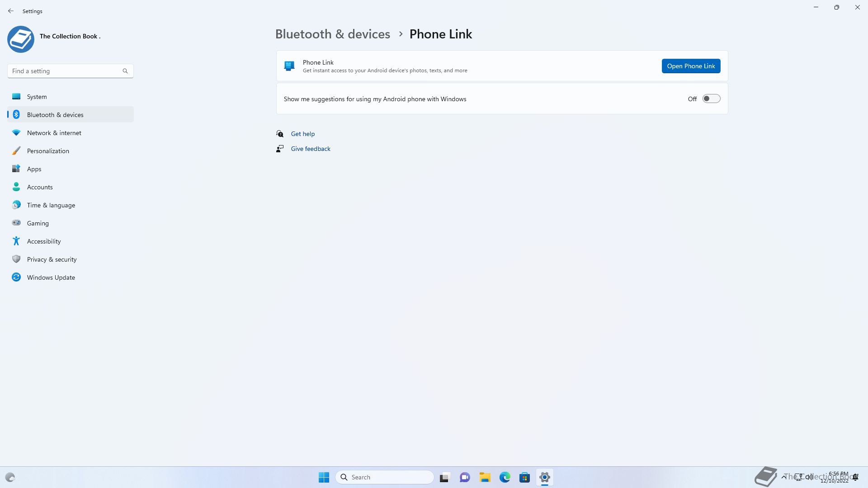The height and width of the screenshot is (488, 868).
Task: Close the Settings window
Action: point(858,7)
